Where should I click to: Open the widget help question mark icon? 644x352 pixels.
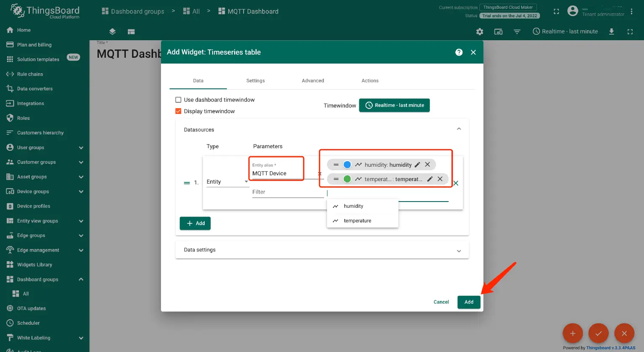click(459, 52)
